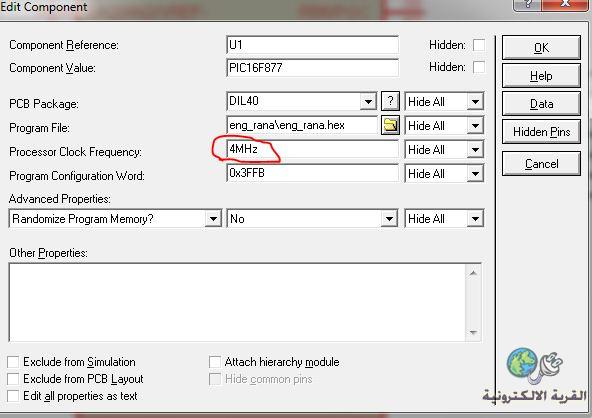Viewport: 592px width, 418px height.
Task: Expand Randomize Program Memory property dropdown
Action: click(x=213, y=219)
